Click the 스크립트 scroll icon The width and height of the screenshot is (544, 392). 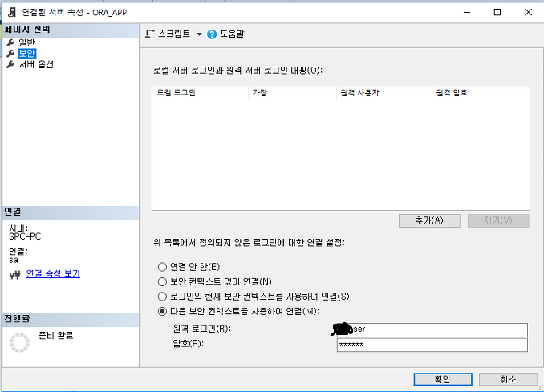pyautogui.click(x=150, y=34)
